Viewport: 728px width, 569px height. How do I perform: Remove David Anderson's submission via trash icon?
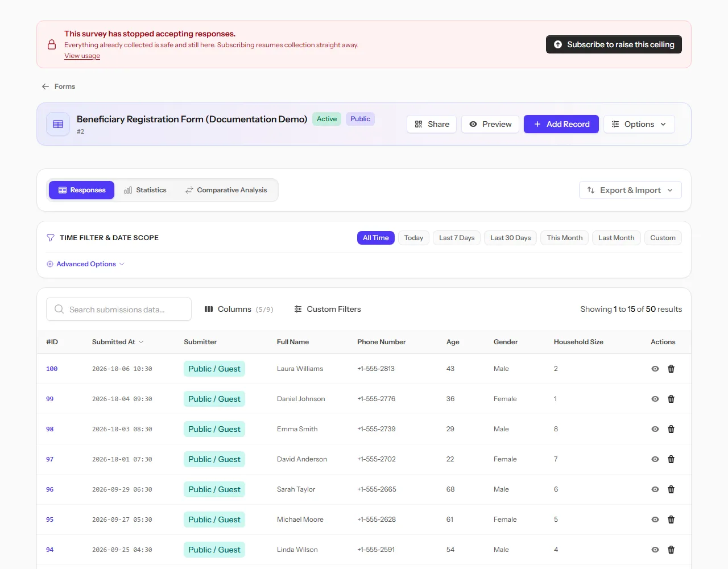tap(671, 459)
